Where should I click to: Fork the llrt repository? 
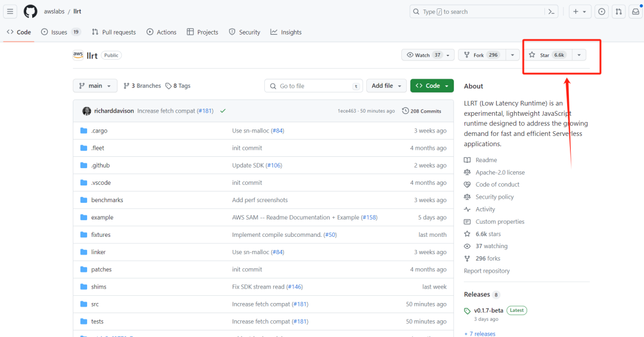point(482,55)
